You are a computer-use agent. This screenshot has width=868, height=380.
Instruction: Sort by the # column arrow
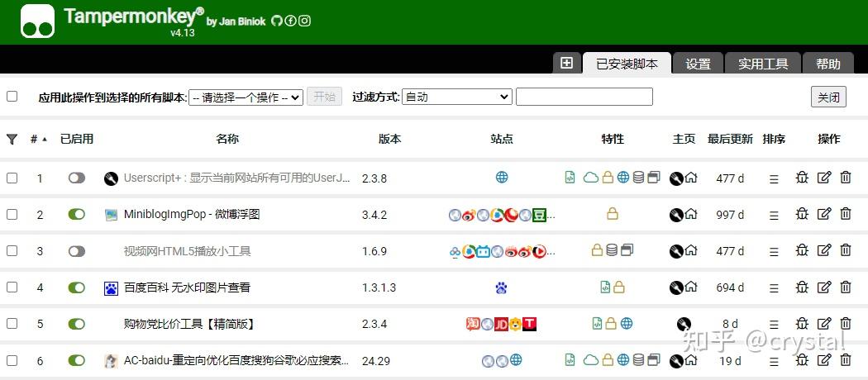tap(45, 140)
